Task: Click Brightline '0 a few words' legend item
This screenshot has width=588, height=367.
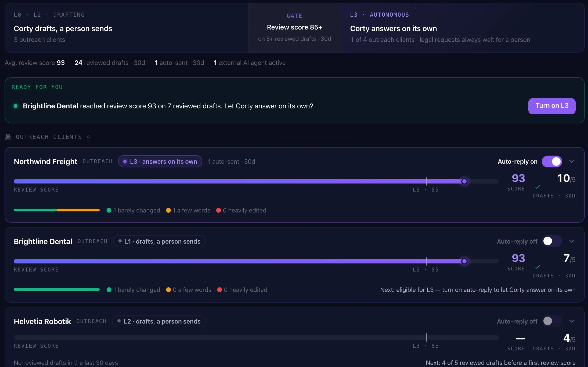Action: (189, 290)
